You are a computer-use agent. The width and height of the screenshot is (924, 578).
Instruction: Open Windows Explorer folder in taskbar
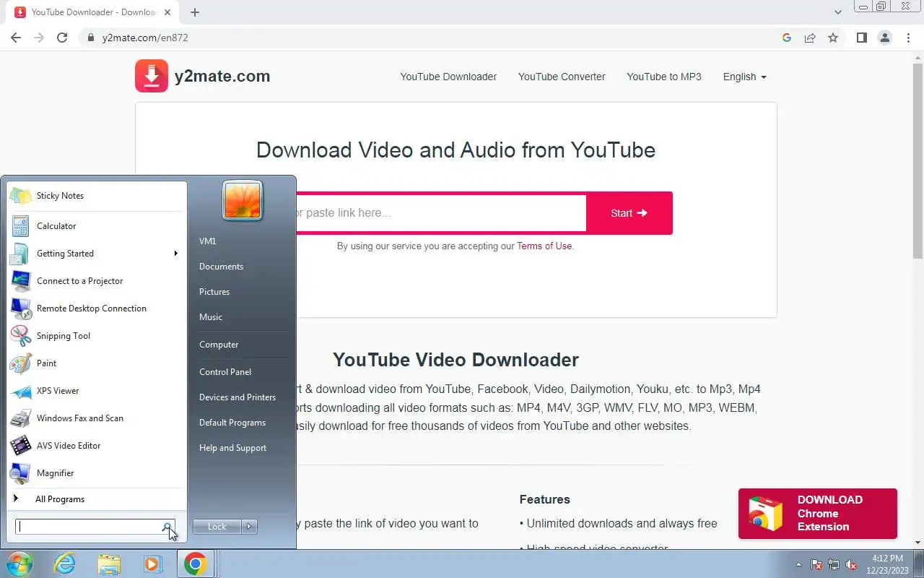[109, 564]
